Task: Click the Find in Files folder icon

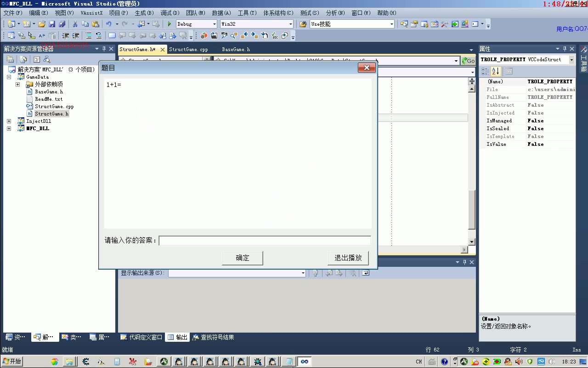Action: 303,24
